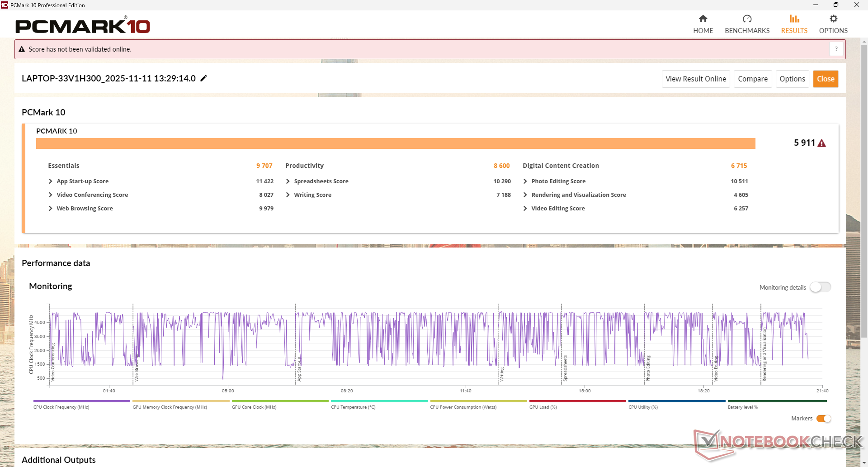Select CPU Temperature legend color bar

click(x=379, y=401)
